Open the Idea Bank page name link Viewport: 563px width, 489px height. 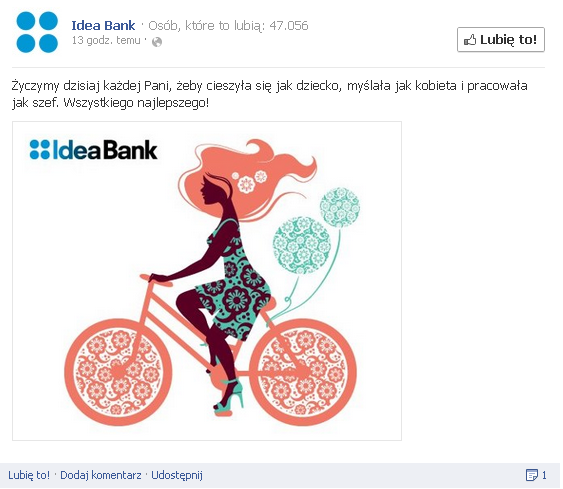click(103, 25)
